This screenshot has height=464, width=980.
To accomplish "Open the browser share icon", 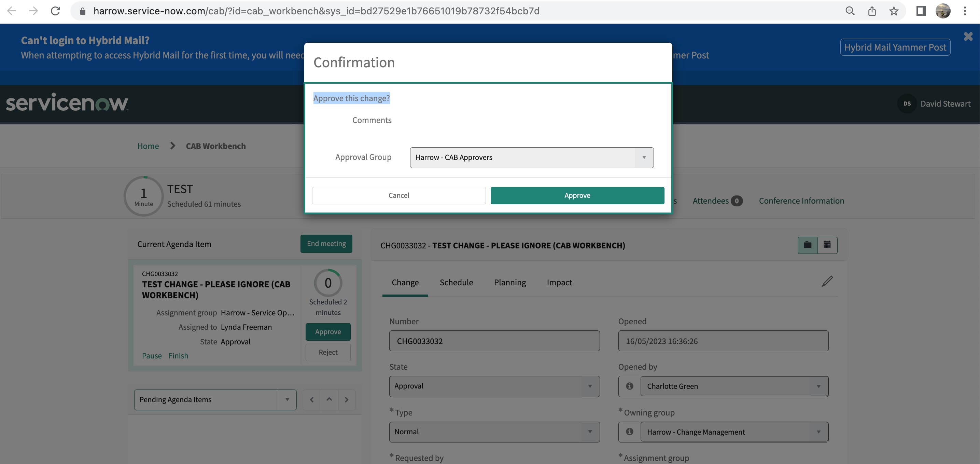I will (871, 11).
